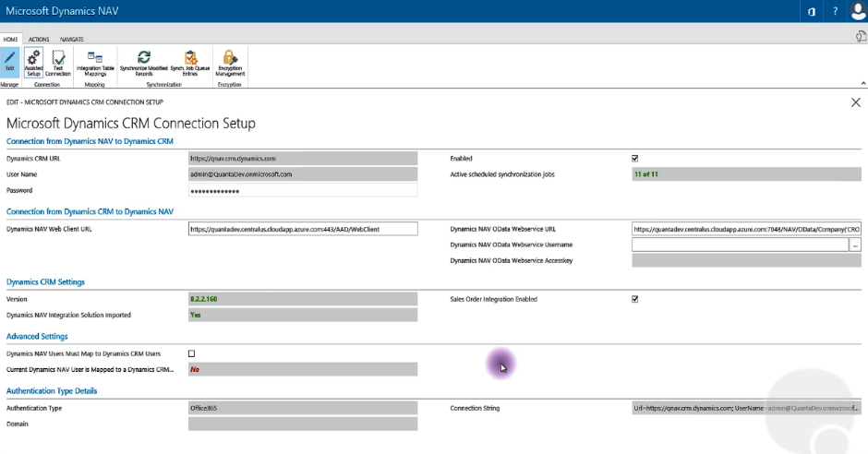Toggle NAV Users Must Map checkbox
Screen dimensions: 868x454
pyautogui.click(x=191, y=353)
